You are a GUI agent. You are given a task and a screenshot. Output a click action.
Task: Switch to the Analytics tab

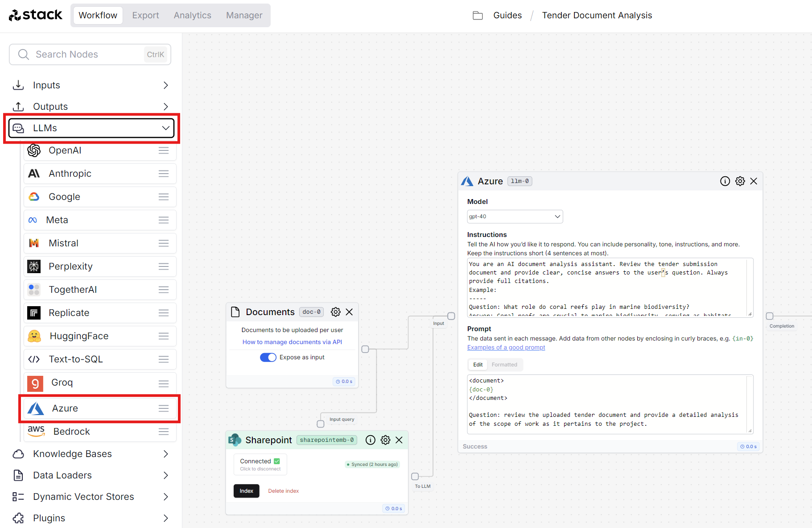point(193,15)
